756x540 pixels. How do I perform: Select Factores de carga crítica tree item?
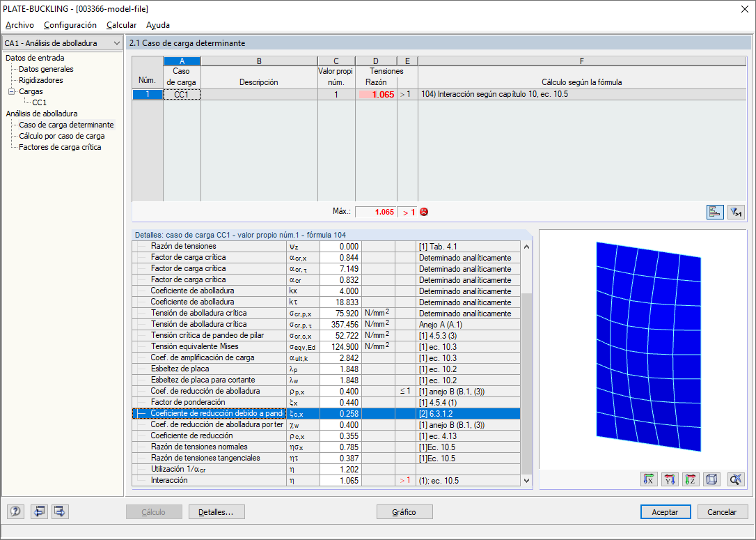point(60,147)
